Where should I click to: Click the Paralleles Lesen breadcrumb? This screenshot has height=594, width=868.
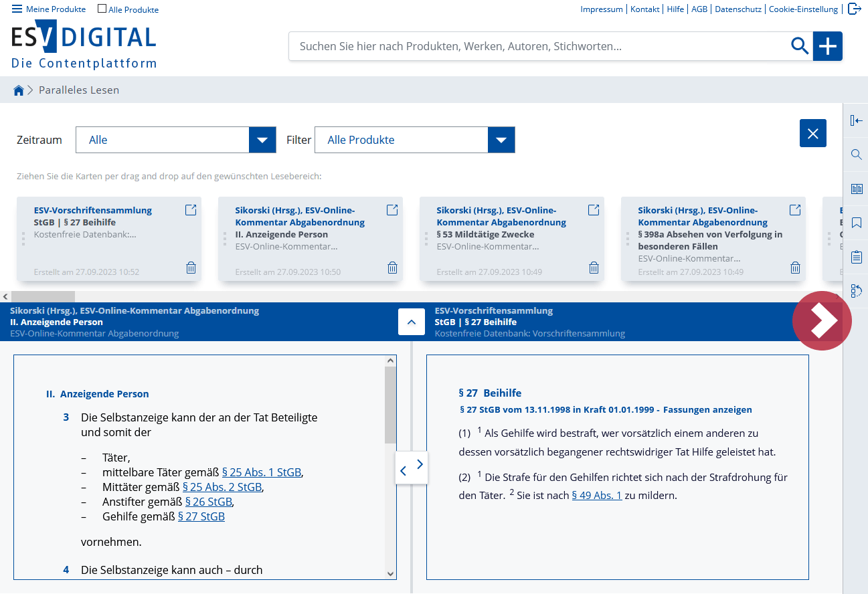point(79,90)
